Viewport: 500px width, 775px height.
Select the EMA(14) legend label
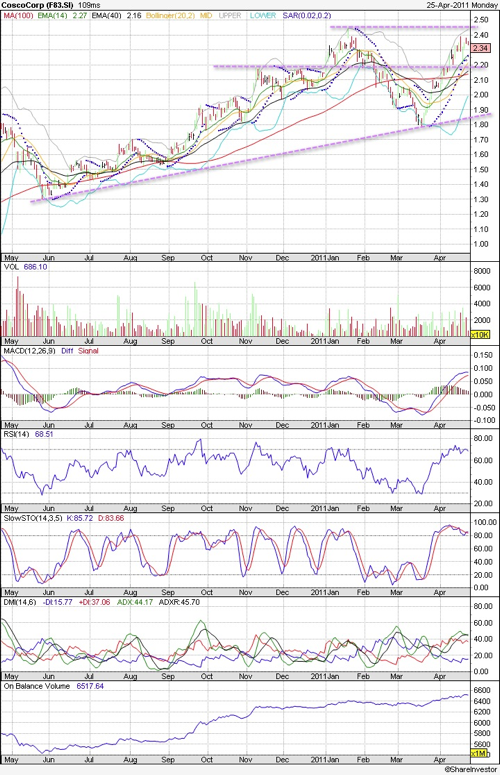pos(52,16)
